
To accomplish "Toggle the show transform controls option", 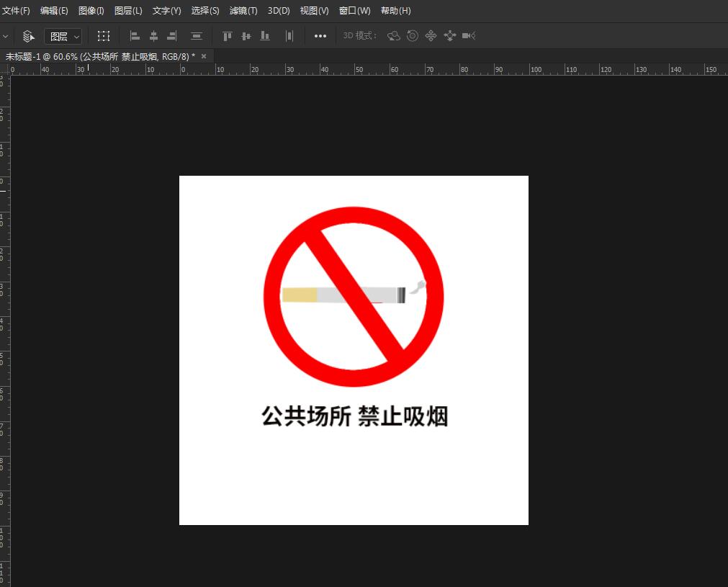I will [104, 35].
